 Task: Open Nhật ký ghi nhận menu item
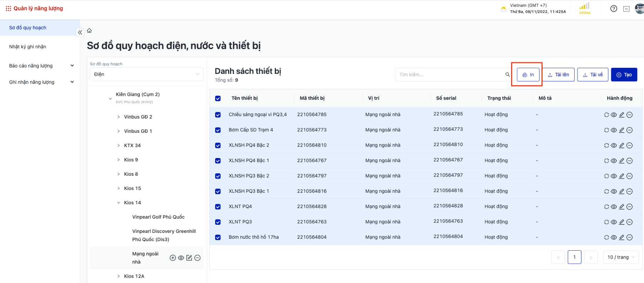(28, 47)
